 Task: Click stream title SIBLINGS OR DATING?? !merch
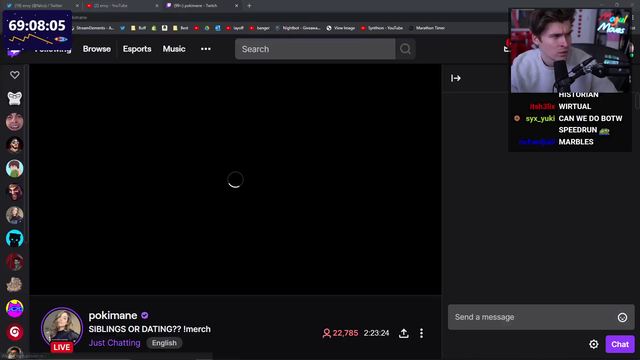[149, 329]
